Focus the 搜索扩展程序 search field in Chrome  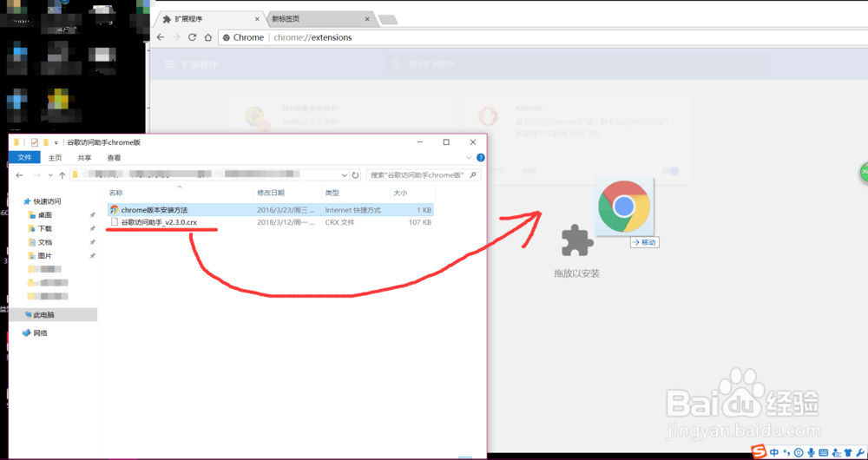[575, 64]
